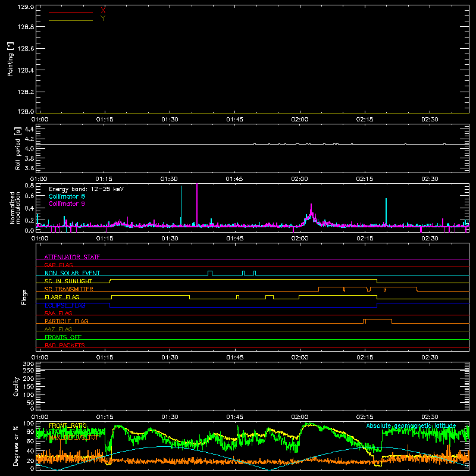The image size is (476, 476).
Task: Click the 'Normalized modulation' axis label
Action: click(x=14, y=208)
